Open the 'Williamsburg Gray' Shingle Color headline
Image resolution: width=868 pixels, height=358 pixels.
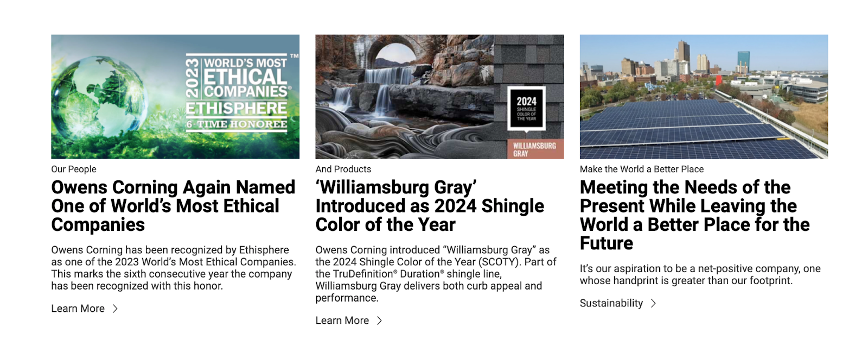coord(430,206)
